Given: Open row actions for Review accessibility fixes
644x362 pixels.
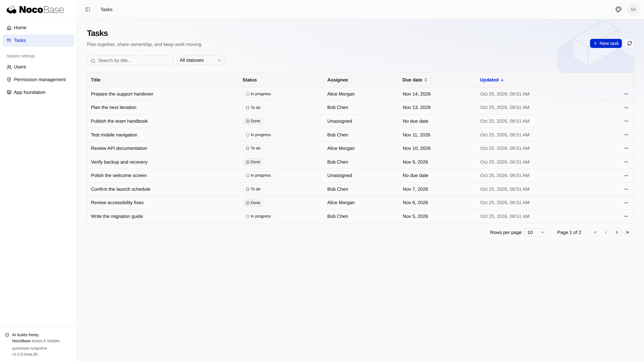Looking at the screenshot, I should [626, 203].
